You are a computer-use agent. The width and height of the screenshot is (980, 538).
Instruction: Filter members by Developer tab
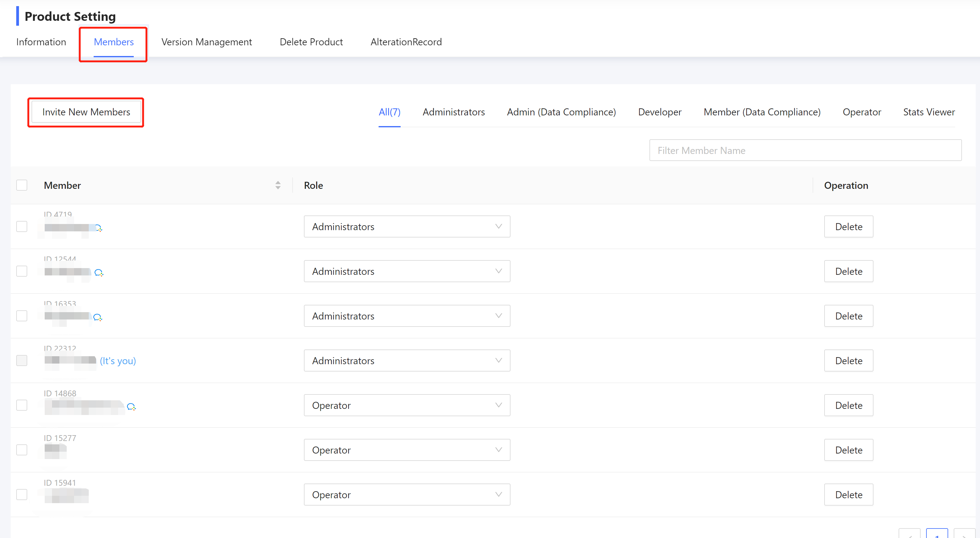tap(660, 112)
